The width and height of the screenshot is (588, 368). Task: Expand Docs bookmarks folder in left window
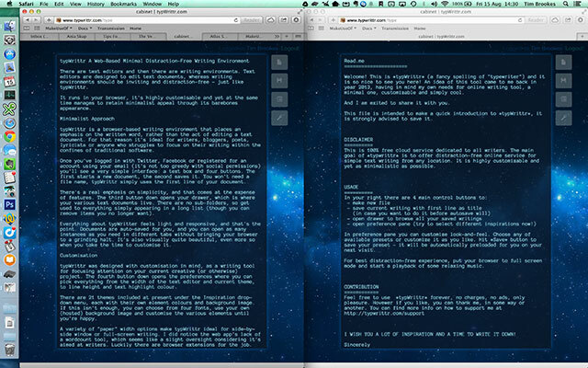pos(85,29)
